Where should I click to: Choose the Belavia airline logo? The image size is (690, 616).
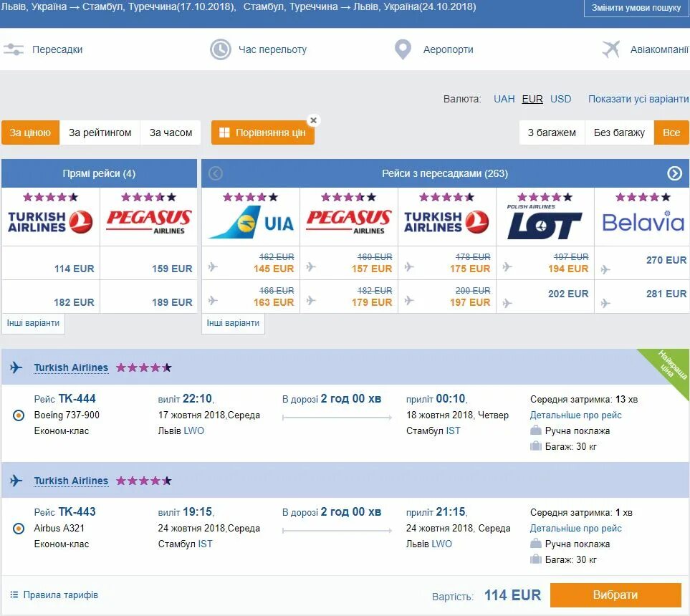[643, 221]
